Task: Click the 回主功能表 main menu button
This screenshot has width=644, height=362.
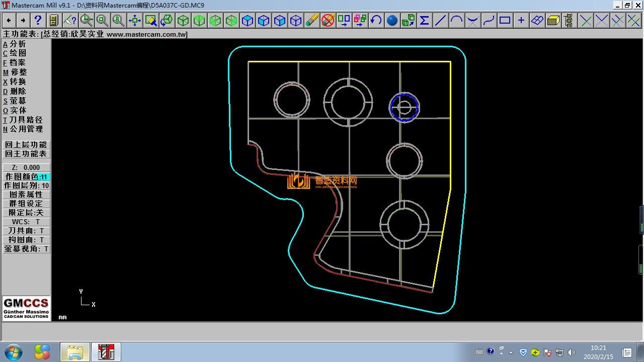Action: (x=26, y=154)
